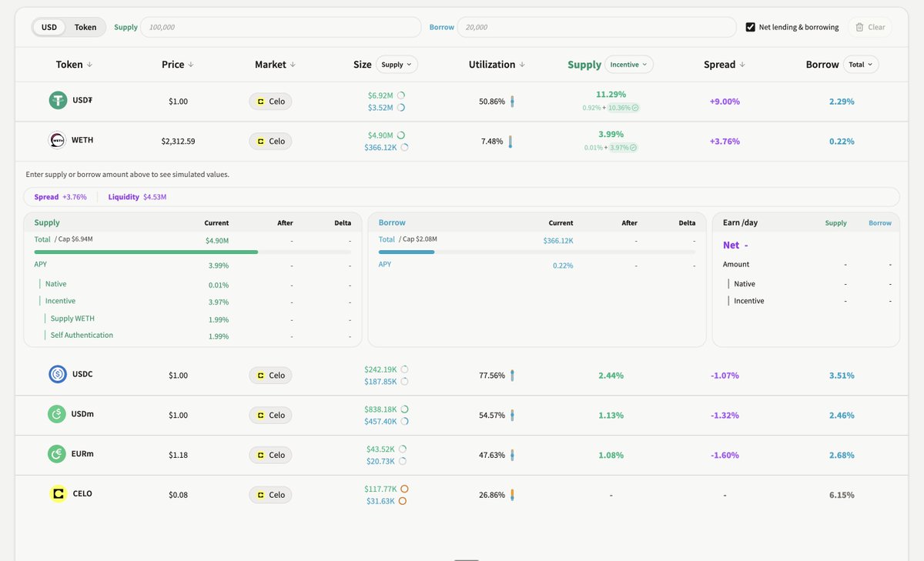The width and height of the screenshot is (924, 561).
Task: Expand the CELO row details
Action: [x=462, y=495]
